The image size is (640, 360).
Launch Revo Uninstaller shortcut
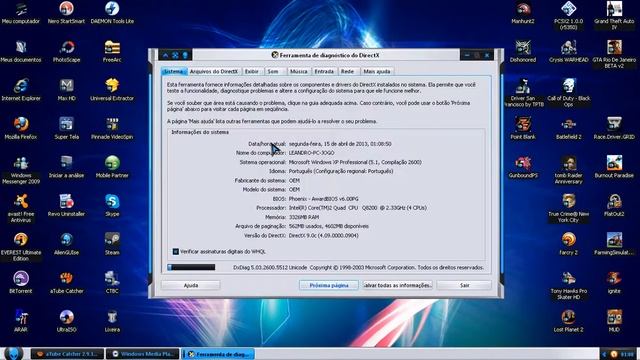pyautogui.click(x=66, y=205)
